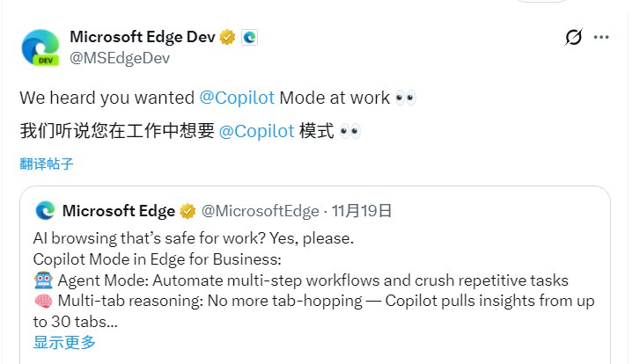This screenshot has width=640, height=364.
Task: Click the Grok explain icon on the post
Action: pos(573,38)
